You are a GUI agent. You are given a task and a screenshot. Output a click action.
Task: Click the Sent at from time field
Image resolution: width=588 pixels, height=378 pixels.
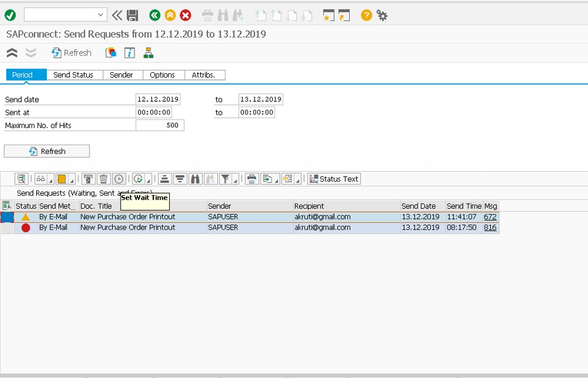click(154, 112)
